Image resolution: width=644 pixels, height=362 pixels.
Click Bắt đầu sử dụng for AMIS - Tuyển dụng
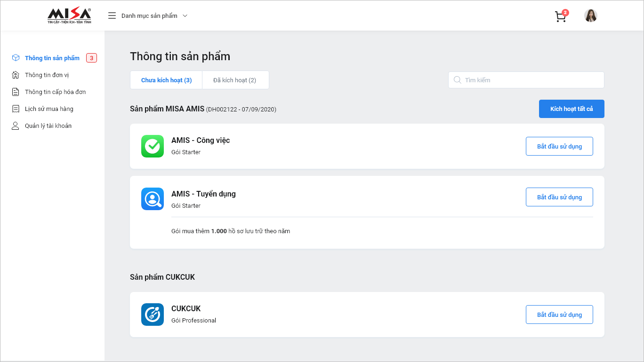(559, 197)
